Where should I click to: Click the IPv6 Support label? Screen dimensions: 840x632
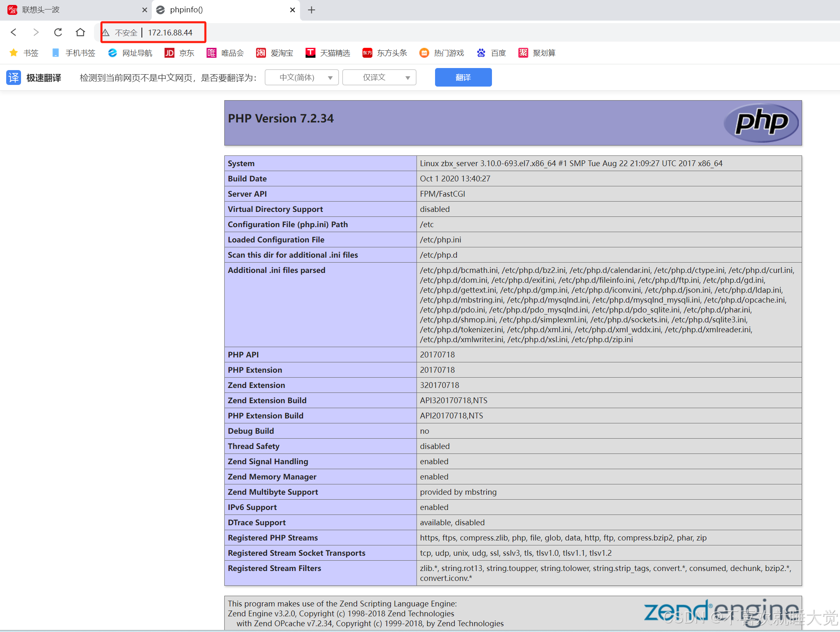point(252,507)
